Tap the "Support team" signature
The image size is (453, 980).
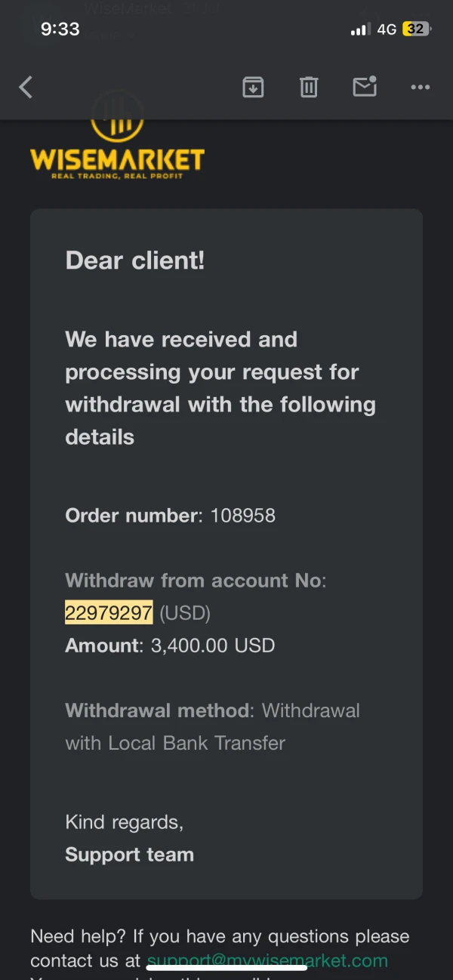(x=129, y=855)
